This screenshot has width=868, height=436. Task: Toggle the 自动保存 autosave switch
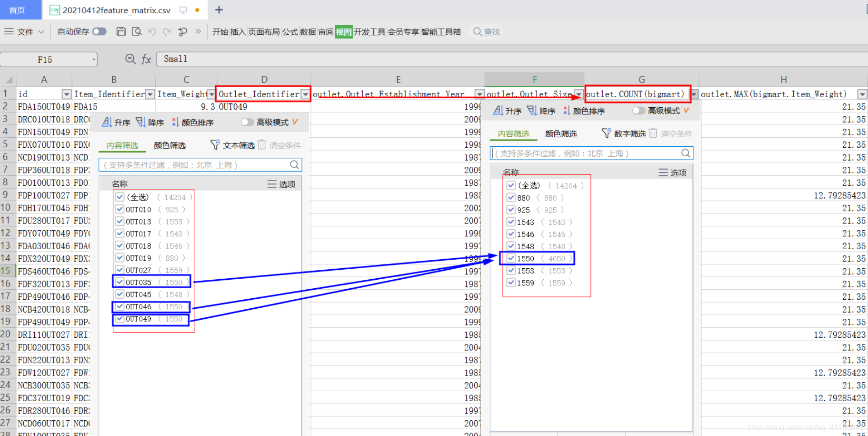(x=99, y=31)
